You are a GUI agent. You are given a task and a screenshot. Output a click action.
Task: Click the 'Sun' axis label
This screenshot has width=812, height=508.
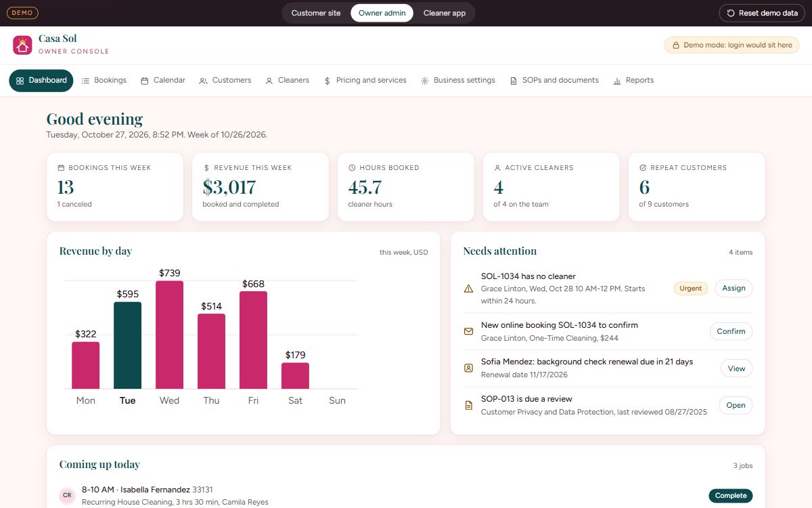[337, 400]
